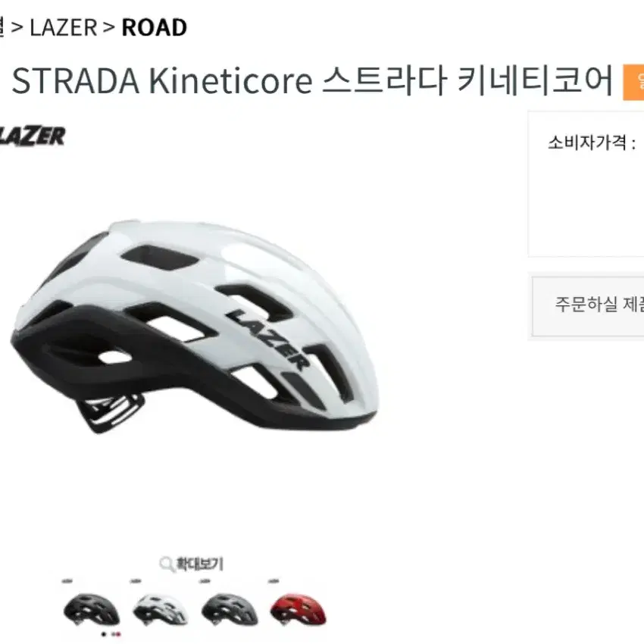Click the small logo above the black helmet
The width and height of the screenshot is (644, 644).
[x=67, y=581]
